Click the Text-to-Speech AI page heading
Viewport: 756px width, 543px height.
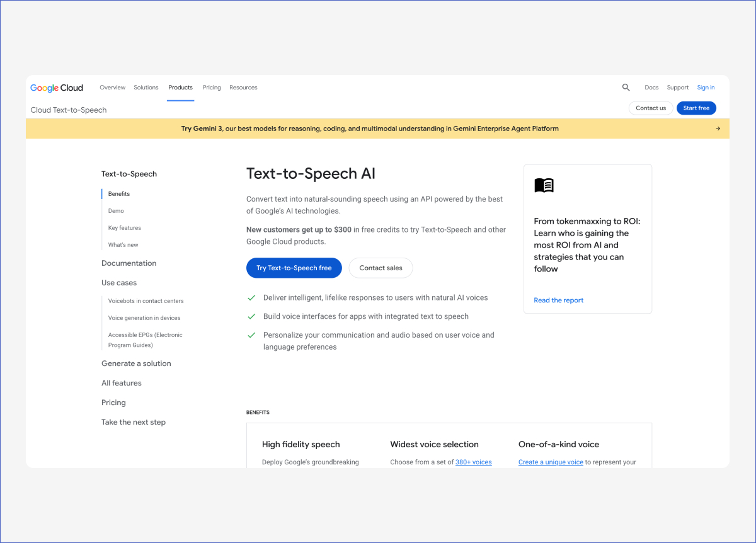point(311,174)
